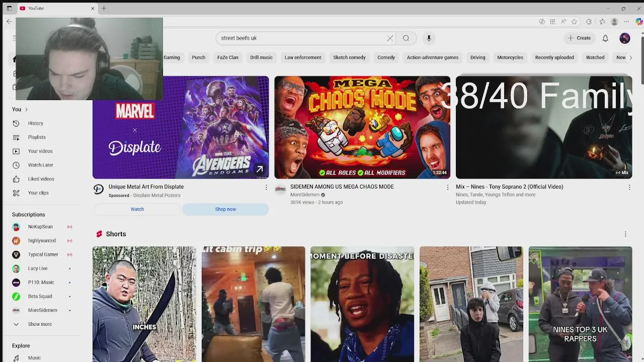Select the Gaming filter chip

[172, 57]
